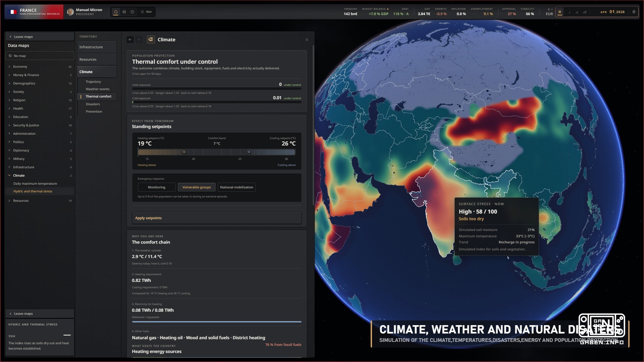Select the No map option

(40, 56)
